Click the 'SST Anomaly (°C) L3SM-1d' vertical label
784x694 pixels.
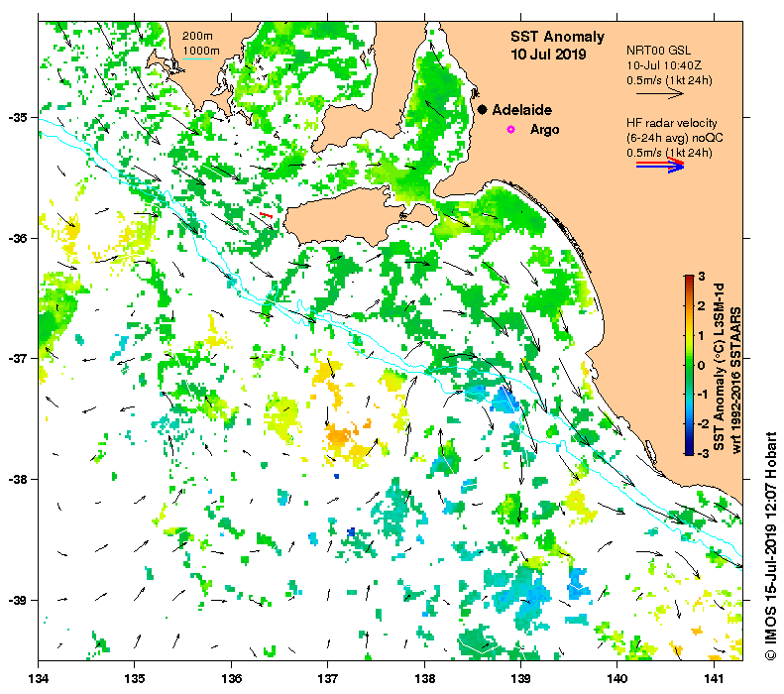[x=719, y=367]
